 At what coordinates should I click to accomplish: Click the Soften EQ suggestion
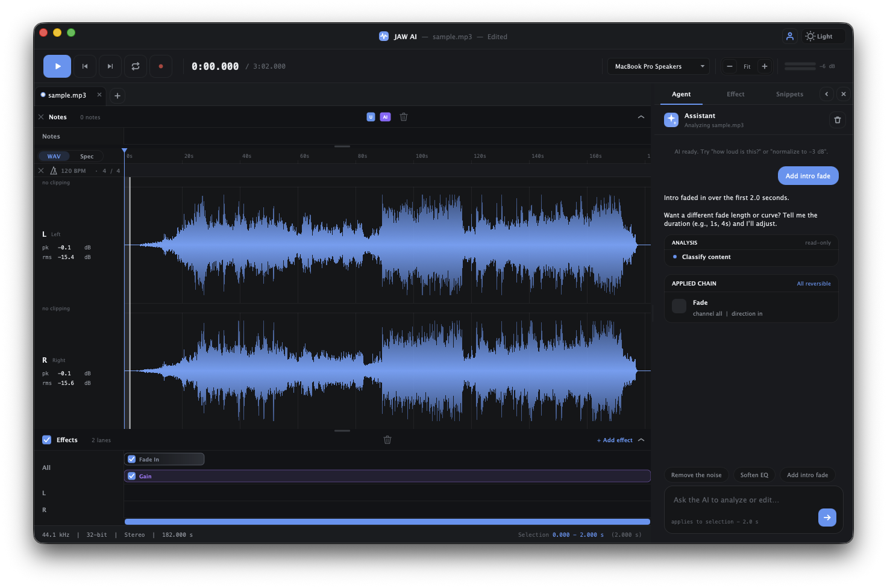[754, 475]
